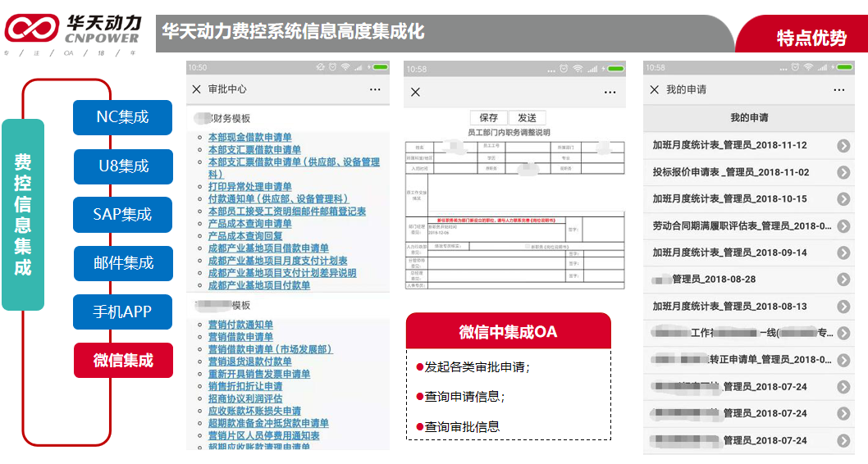Open 成都产业基地项目支付计划差异说明 link
868x464 pixels.
(282, 273)
